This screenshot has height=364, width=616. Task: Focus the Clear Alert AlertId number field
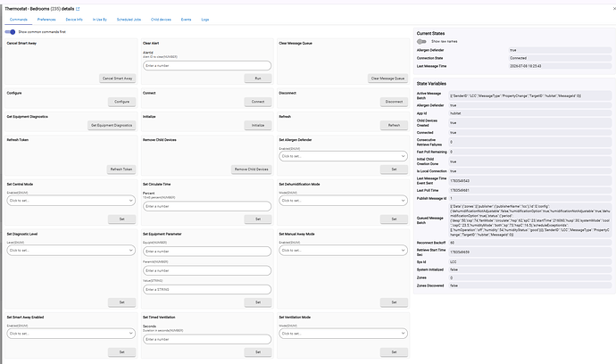(x=207, y=66)
